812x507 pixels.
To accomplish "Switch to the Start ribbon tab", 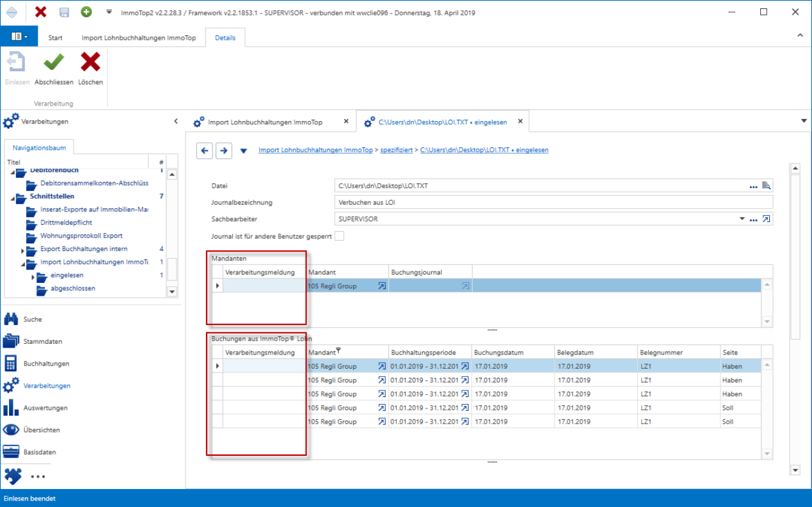I will click(56, 38).
